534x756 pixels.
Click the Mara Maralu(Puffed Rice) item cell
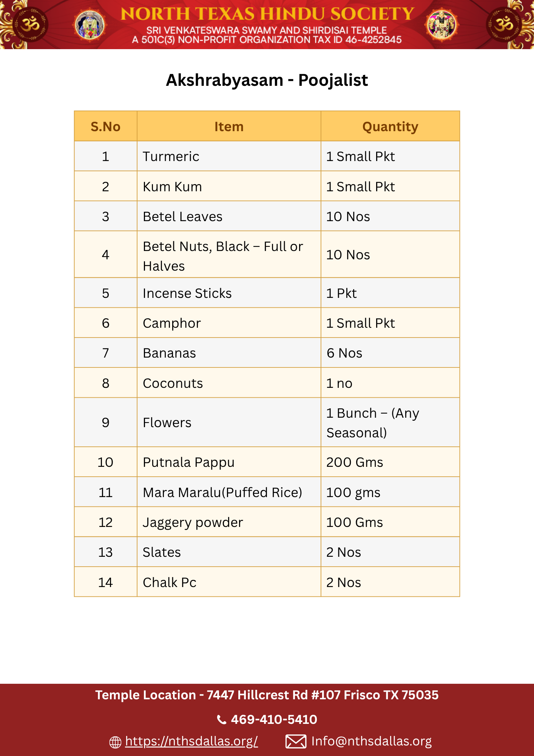pos(222,493)
